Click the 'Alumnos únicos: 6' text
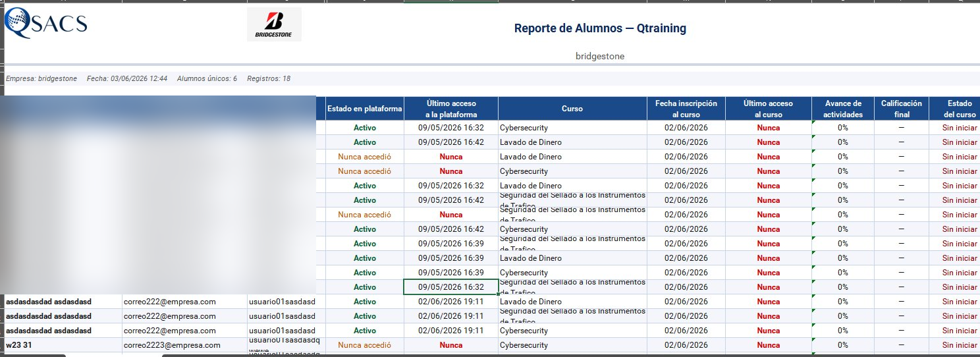 click(x=207, y=78)
